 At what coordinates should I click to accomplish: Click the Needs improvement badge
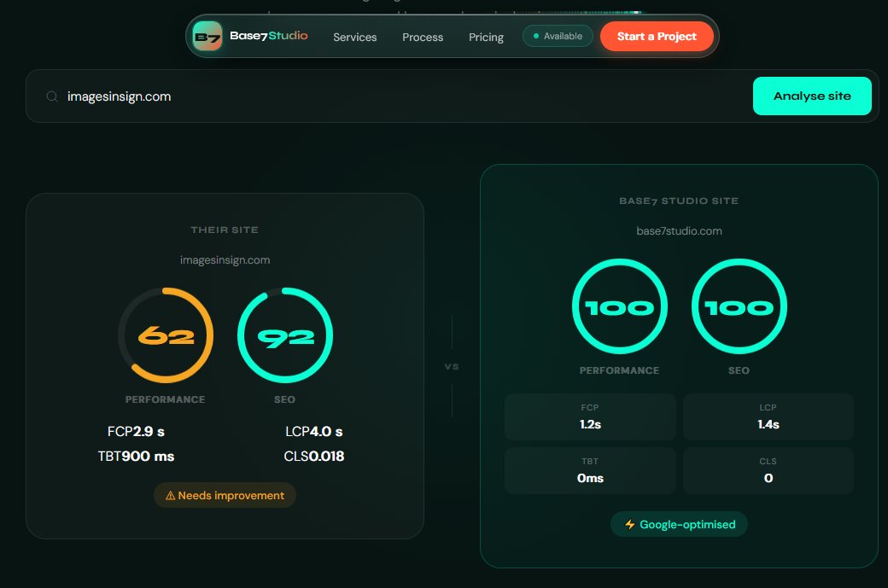pos(225,495)
